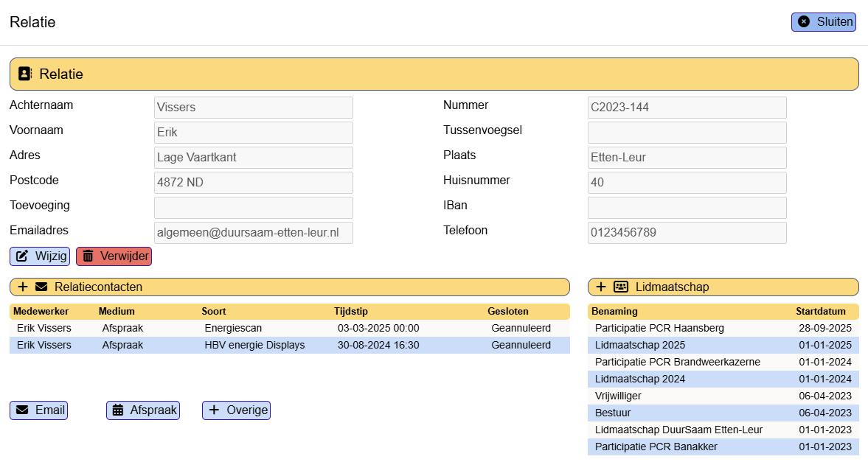
Task: Schedule a new Afspraak with calendar button
Action: (x=143, y=410)
